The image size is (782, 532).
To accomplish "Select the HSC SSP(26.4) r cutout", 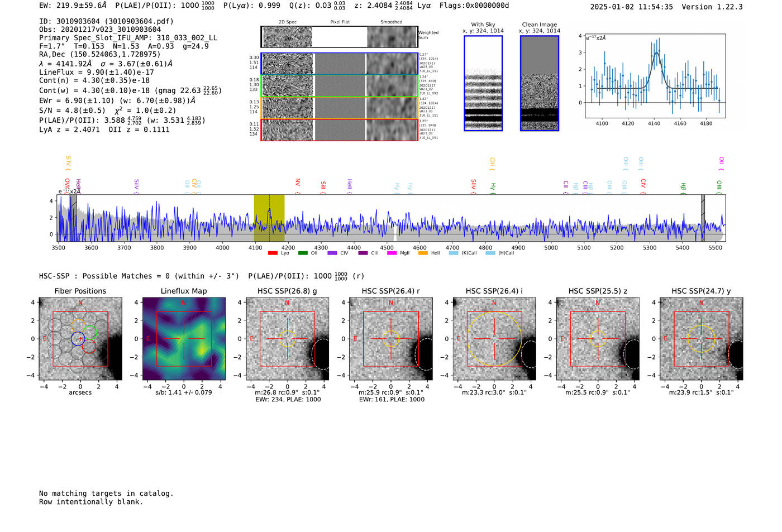I will 391,339.
